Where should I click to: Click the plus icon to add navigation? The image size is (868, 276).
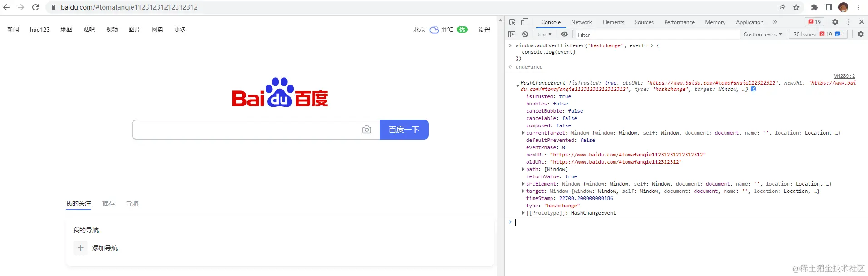click(80, 248)
